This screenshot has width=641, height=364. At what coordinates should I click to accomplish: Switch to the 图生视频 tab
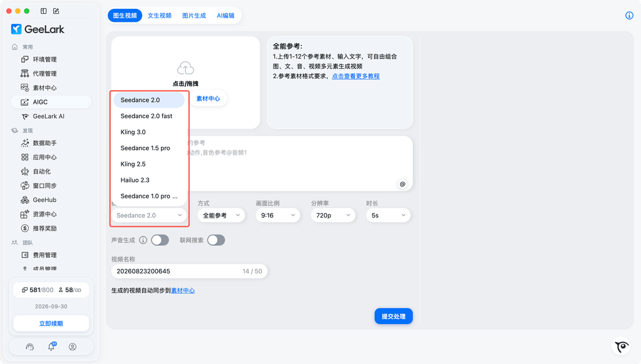click(125, 16)
